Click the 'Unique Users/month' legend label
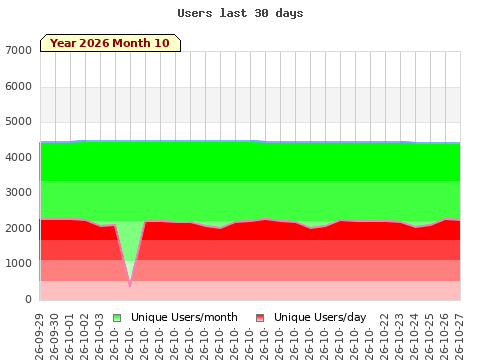This screenshot has width=480, height=360. (184, 317)
